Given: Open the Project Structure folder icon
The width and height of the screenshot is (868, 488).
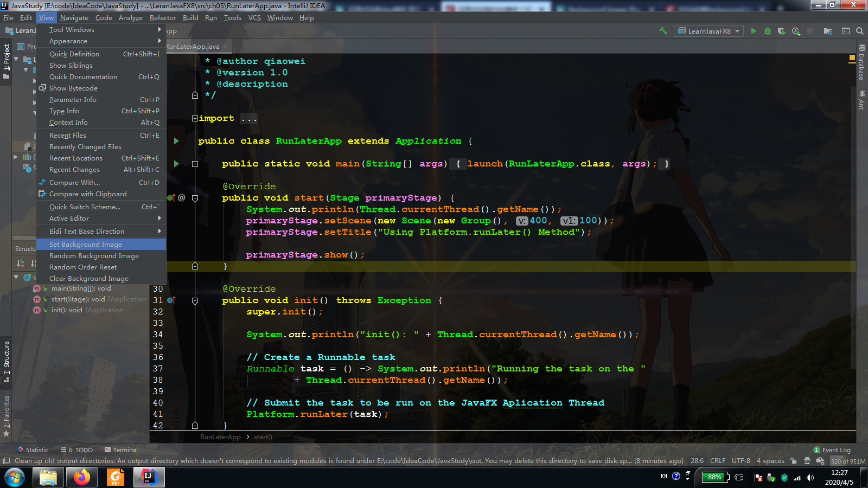Looking at the screenshot, I should [x=828, y=31].
